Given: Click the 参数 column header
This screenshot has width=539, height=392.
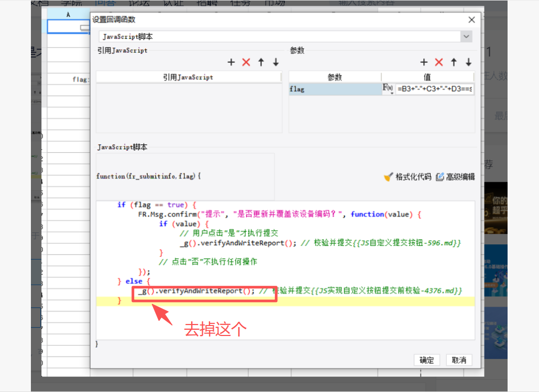Looking at the screenshot, I should click(x=335, y=77).
